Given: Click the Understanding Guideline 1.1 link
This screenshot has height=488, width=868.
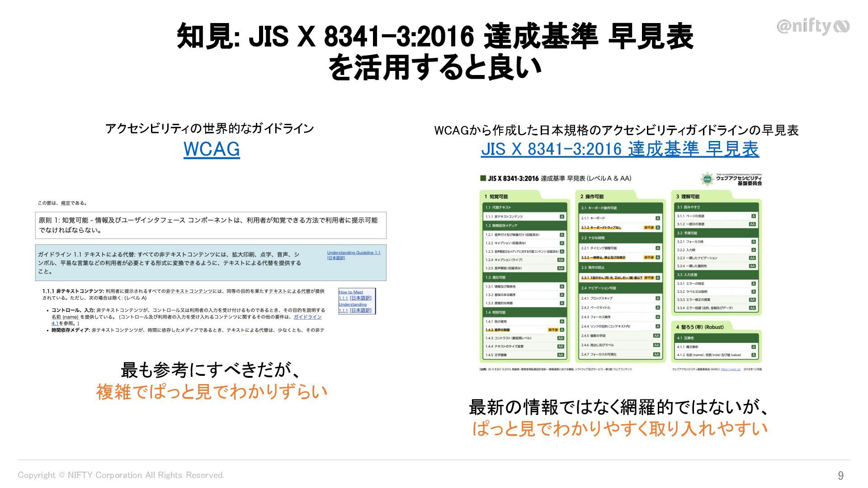Looking at the screenshot, I should click(354, 253).
